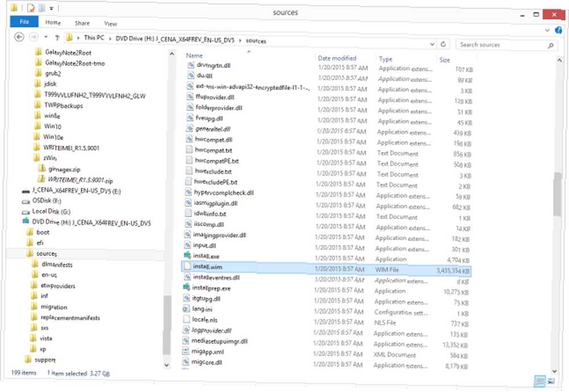Select the migapp.xml file icon
Image resolution: width=569 pixels, height=392 pixels.
coord(186,351)
